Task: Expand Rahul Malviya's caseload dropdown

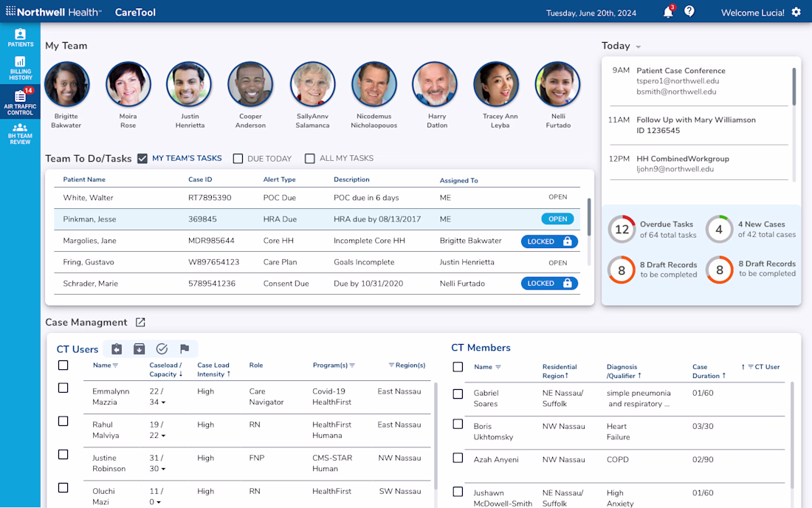Action: [163, 436]
